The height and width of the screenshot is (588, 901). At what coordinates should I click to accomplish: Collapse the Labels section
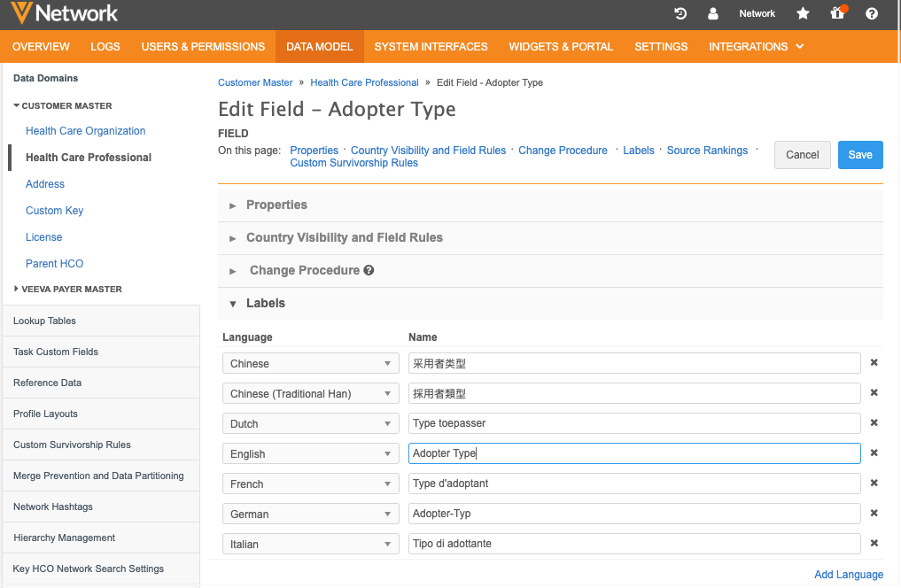click(265, 303)
